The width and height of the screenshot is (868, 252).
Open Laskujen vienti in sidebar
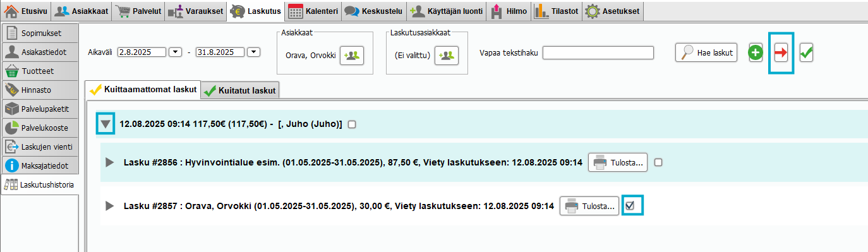tap(40, 147)
